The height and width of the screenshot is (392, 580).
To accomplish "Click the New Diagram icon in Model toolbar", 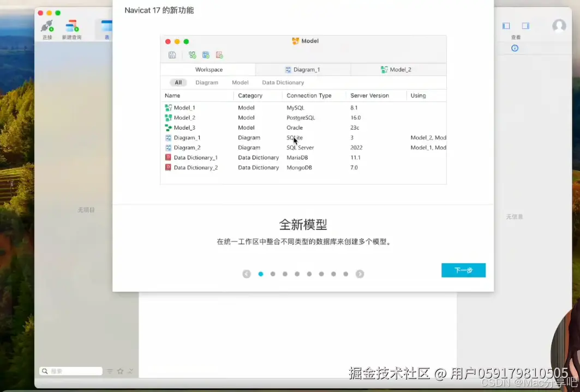I will coord(206,55).
